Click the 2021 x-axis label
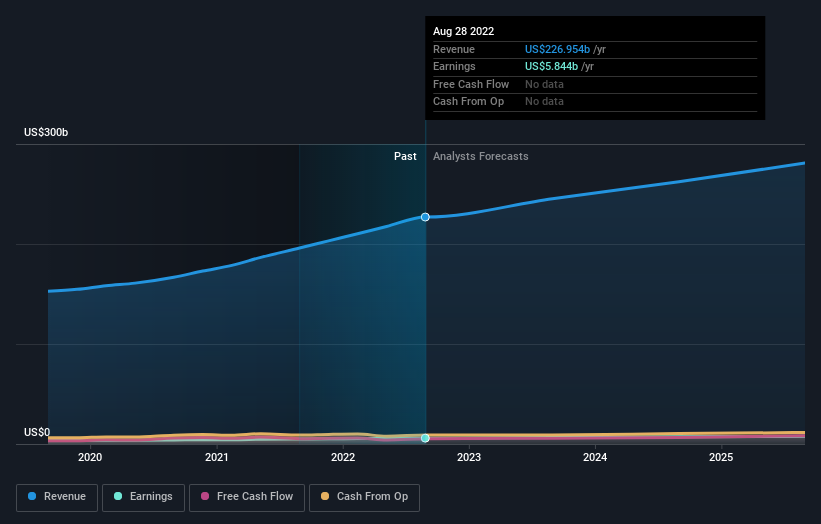Viewport: 821px width, 524px height. 217,457
